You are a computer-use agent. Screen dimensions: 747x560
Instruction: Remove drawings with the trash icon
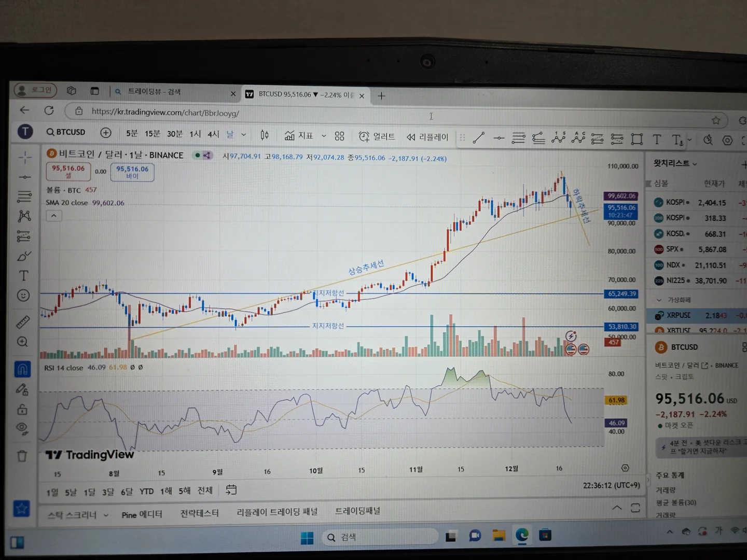click(x=22, y=456)
